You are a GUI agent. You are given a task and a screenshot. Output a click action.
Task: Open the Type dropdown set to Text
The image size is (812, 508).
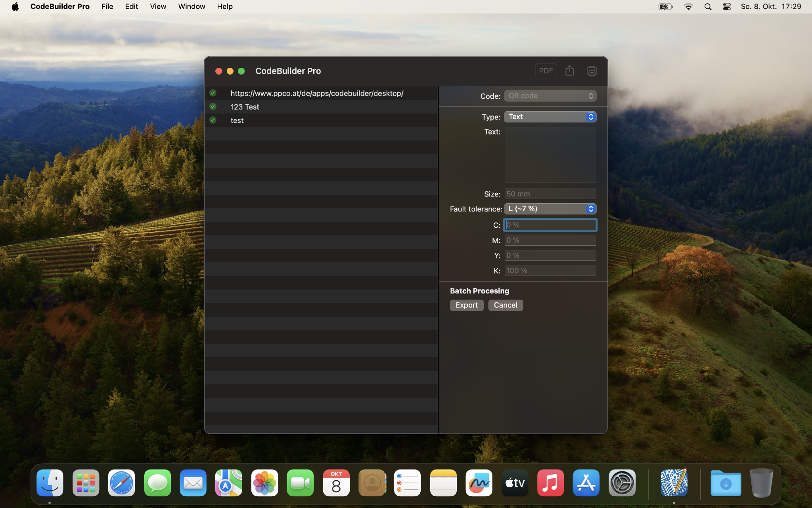(550, 117)
